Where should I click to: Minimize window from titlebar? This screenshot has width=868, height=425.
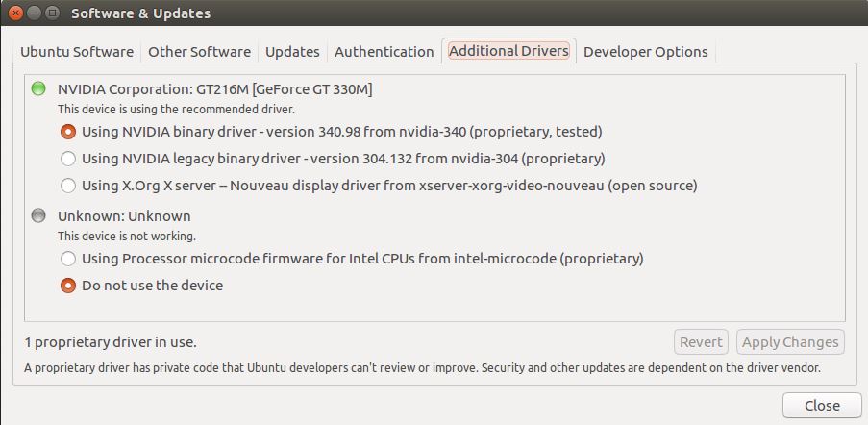click(x=35, y=12)
